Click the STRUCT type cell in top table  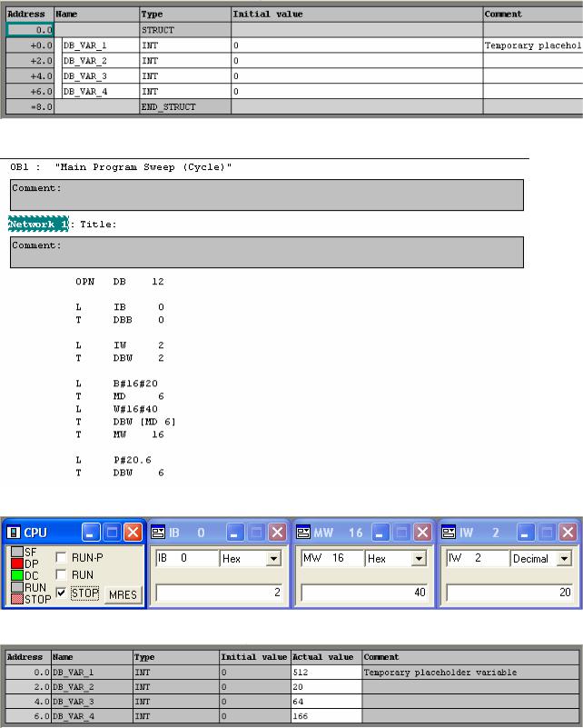[185, 30]
